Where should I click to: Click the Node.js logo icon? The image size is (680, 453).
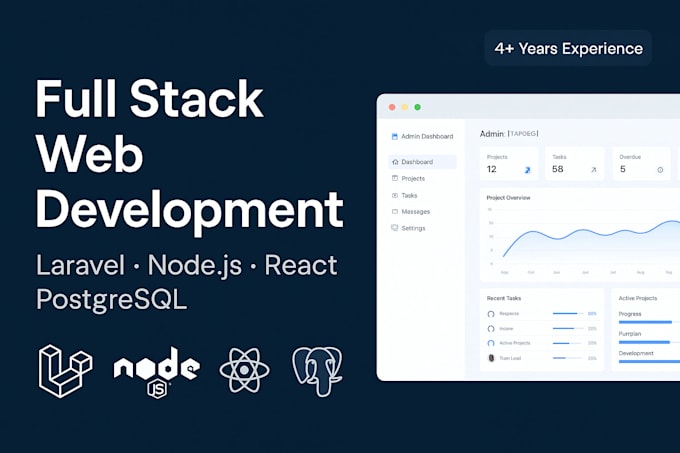point(157,372)
